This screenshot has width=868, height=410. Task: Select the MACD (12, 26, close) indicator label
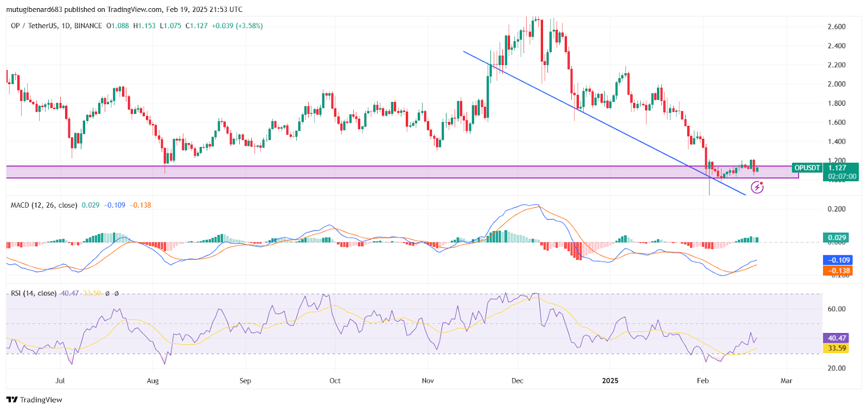[44, 205]
